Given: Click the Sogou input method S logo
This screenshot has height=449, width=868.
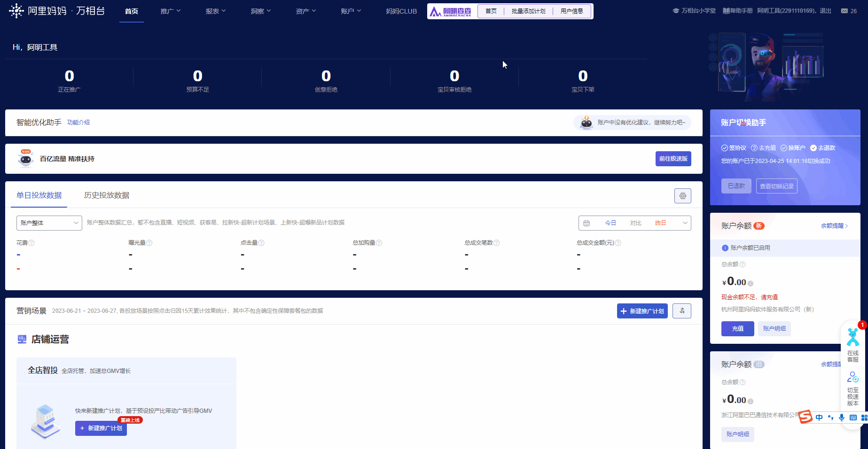Looking at the screenshot, I should (x=805, y=417).
